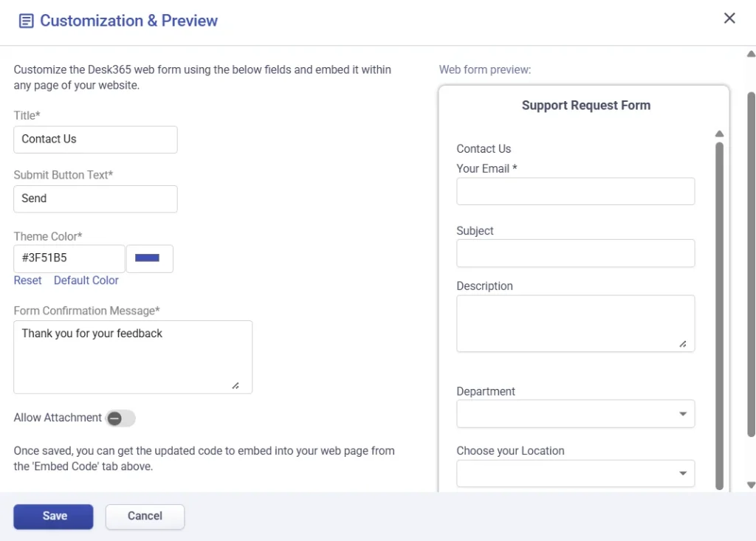Click the Title input field
Viewport: 756px width, 541px height.
point(95,139)
